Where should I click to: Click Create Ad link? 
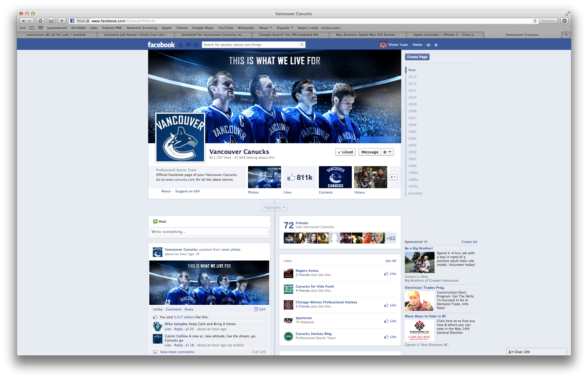[x=469, y=242]
